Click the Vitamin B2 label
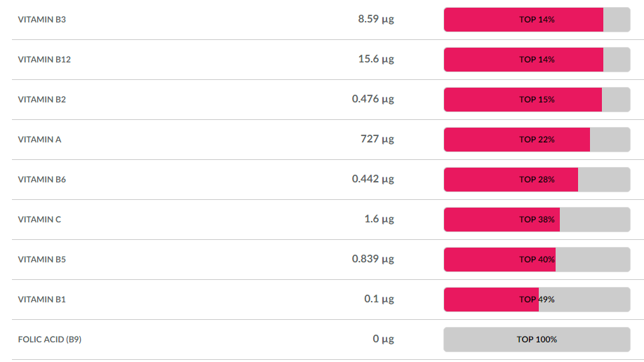The height and width of the screenshot is (362, 644). [x=42, y=100]
